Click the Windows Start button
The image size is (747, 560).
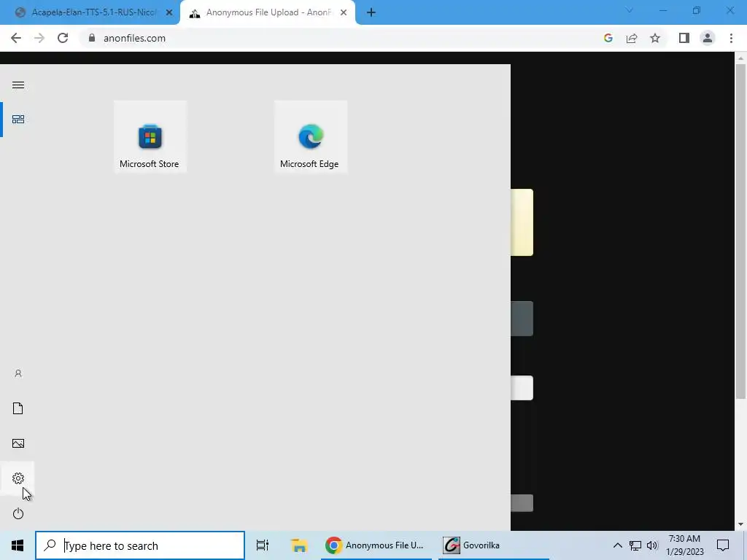point(18,545)
